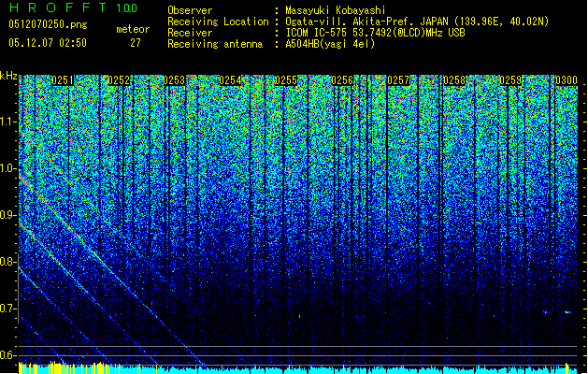Pick the 0256 time marker

click(x=342, y=80)
